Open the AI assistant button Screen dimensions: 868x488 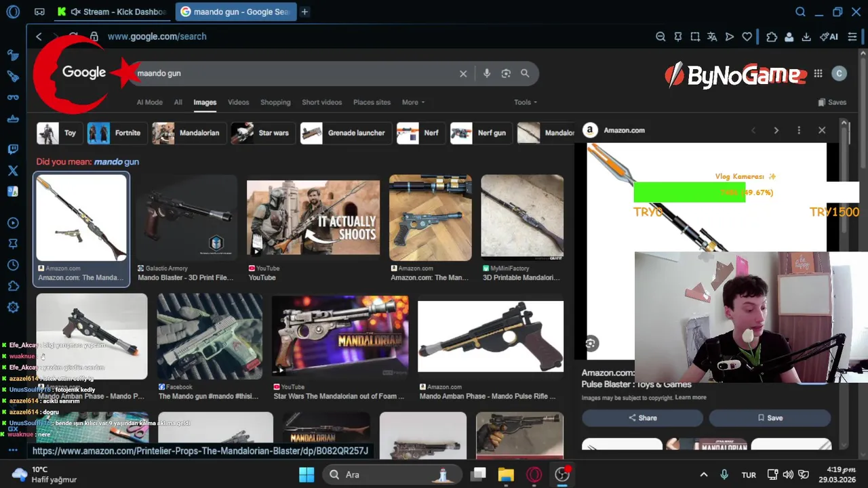coord(829,37)
